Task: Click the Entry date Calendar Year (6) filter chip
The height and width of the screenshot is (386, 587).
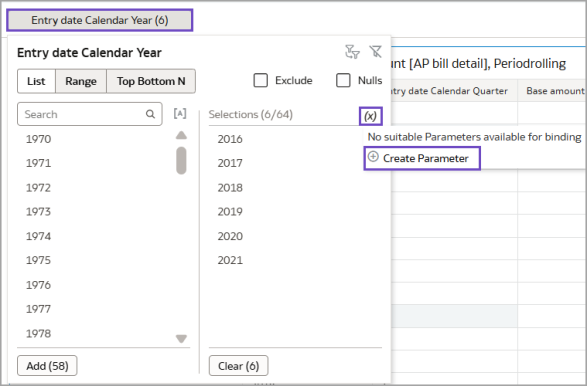Action: pyautogui.click(x=100, y=20)
